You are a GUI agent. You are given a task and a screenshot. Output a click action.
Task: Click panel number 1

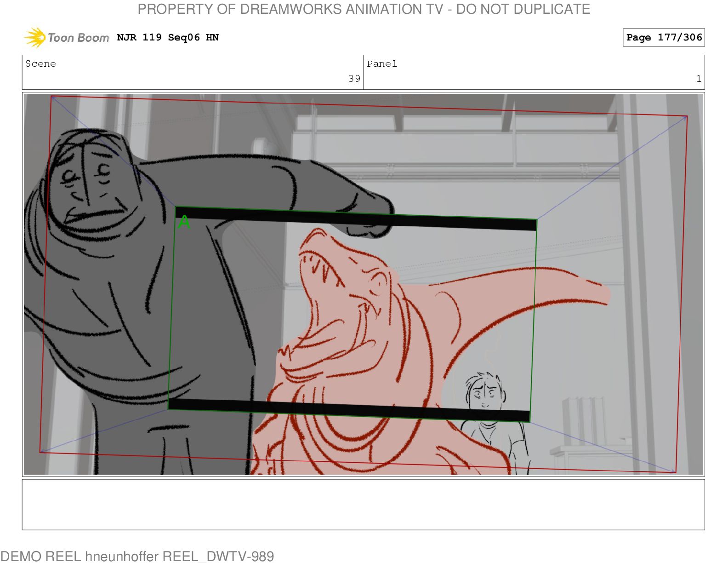pos(699,79)
